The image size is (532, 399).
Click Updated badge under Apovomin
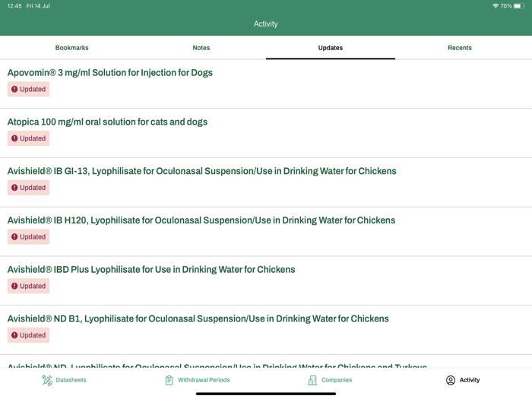coord(29,89)
